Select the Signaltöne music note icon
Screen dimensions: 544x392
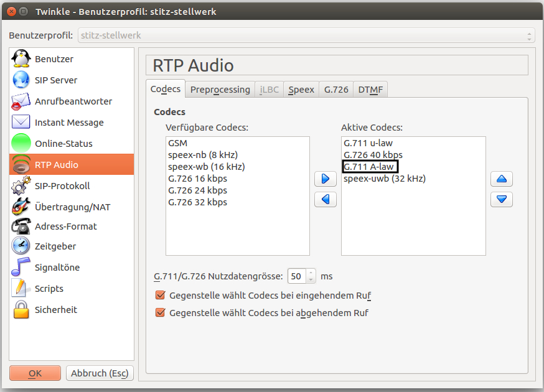click(21, 267)
